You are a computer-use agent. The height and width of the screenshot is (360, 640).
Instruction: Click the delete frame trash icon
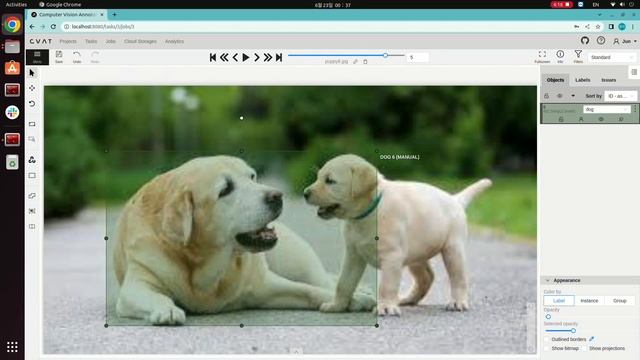[365, 62]
